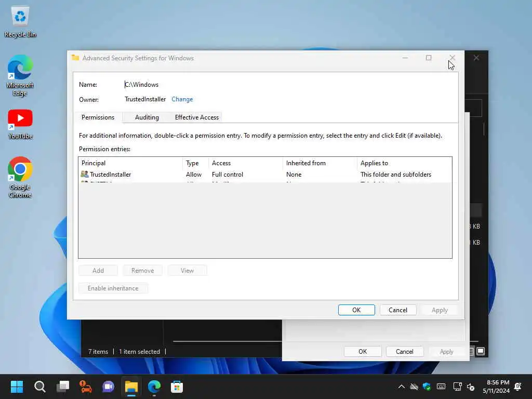532x399 pixels.
Task: Sort by Access column header
Action: pyautogui.click(x=246, y=163)
